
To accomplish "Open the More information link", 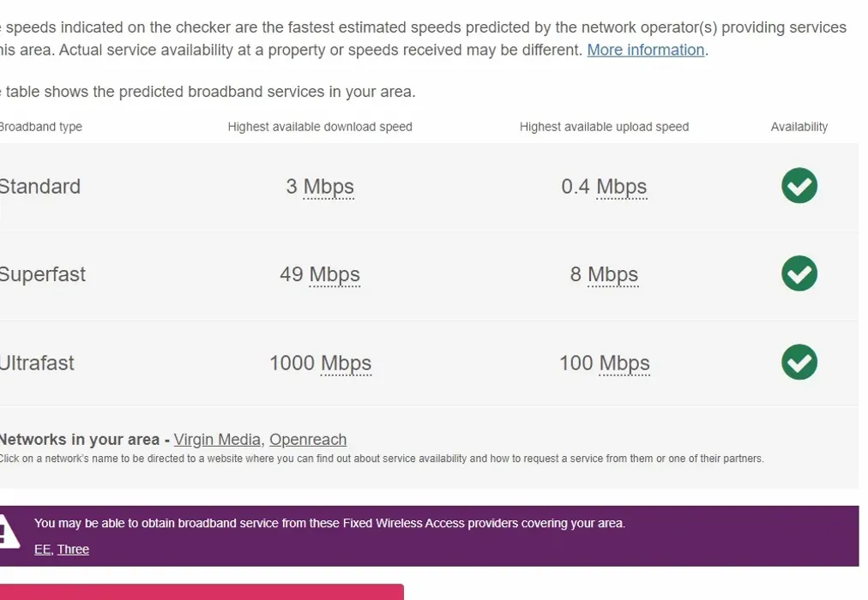I will [645, 50].
